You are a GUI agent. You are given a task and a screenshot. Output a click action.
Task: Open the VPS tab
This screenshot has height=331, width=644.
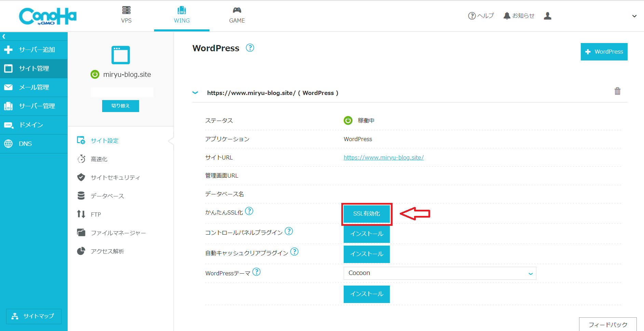pos(126,15)
